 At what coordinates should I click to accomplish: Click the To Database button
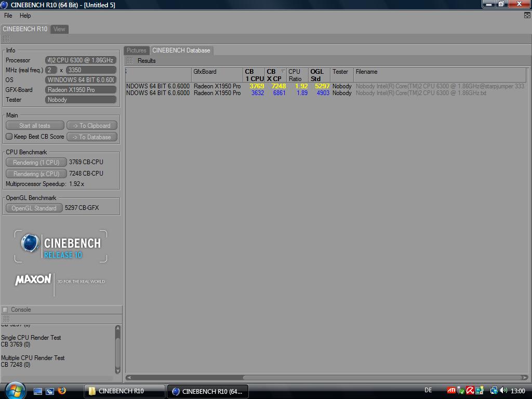pyautogui.click(x=92, y=137)
